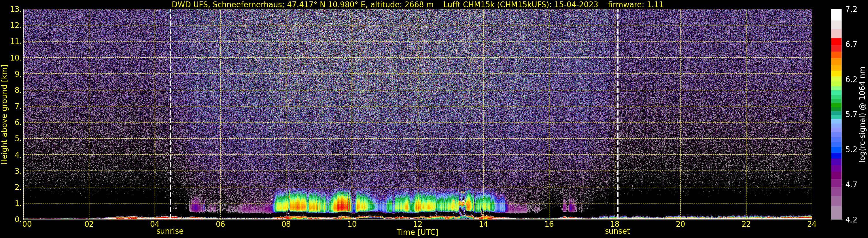The image size is (868, 238).
Task: Click the time axis tick "10"
Action: [352, 224]
